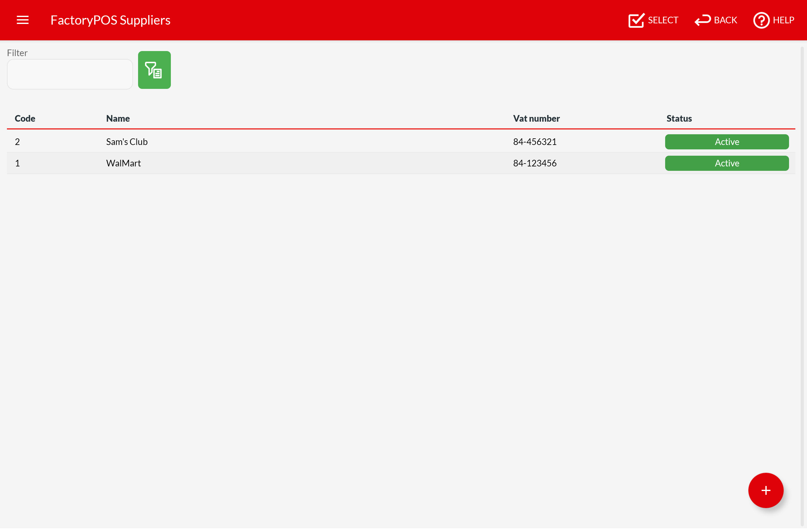The width and height of the screenshot is (807, 532).
Task: Click the SELECT text in header
Action: coord(663,20)
